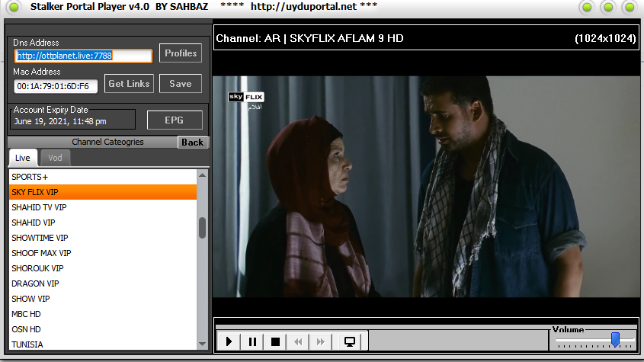644x362 pixels.
Task: Click the playback progress bar
Action: tap(426, 327)
